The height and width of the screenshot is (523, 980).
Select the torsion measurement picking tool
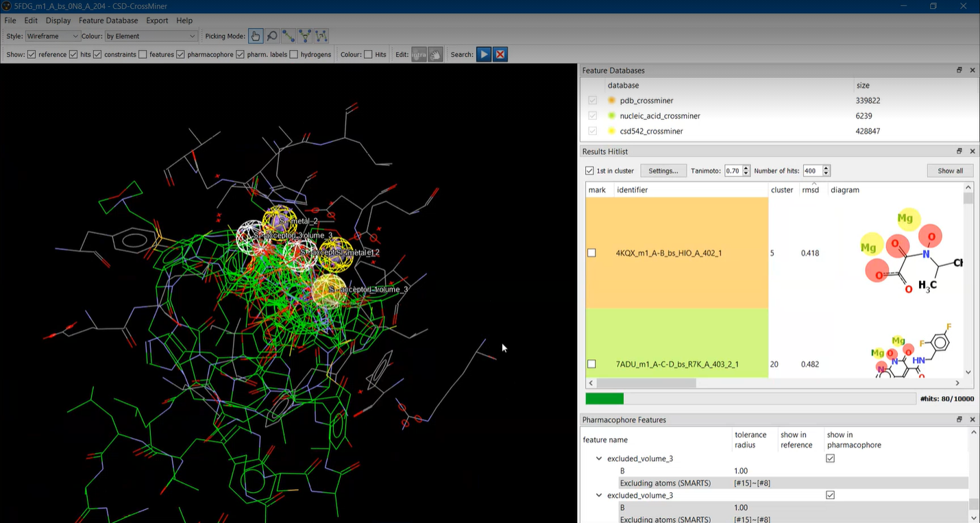[321, 36]
